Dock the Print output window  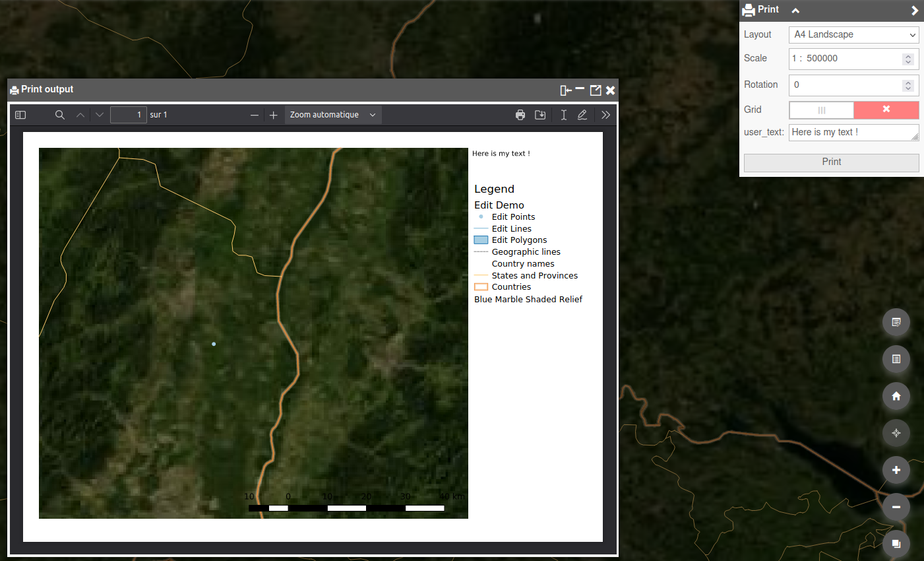[x=565, y=90]
